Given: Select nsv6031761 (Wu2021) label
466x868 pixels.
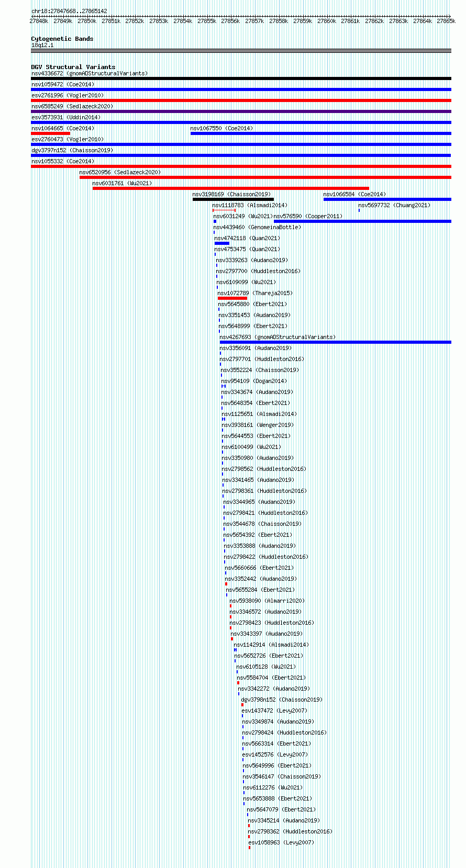Looking at the screenshot, I should coord(122,183).
